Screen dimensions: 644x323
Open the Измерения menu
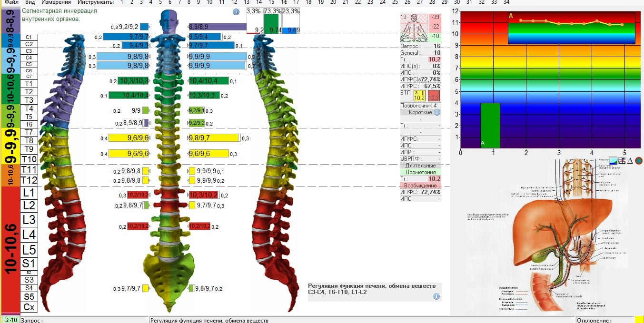(56, 2)
